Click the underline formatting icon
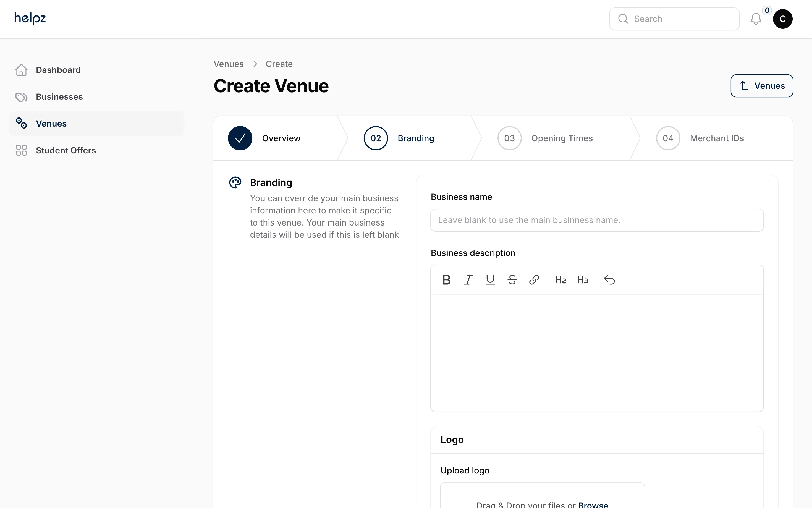This screenshot has width=812, height=508. 490,280
